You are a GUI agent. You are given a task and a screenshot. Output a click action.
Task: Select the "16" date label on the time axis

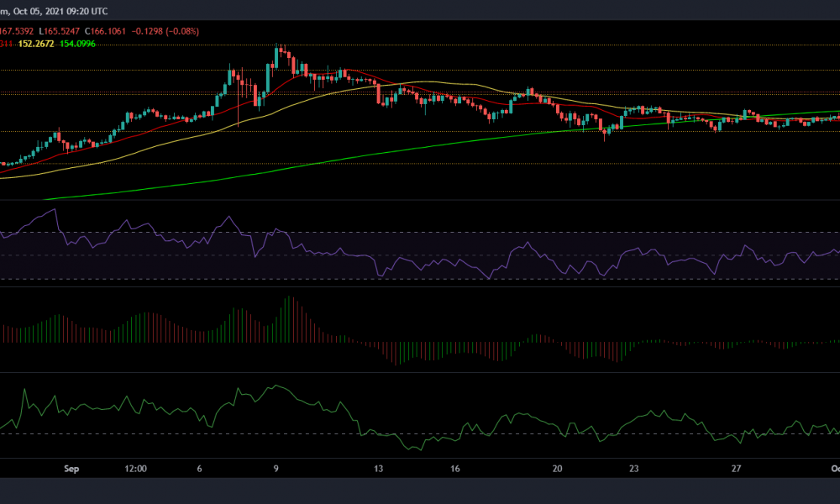454,469
